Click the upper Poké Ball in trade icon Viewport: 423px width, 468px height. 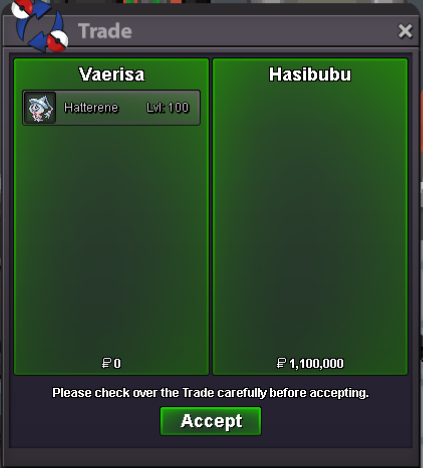(x=22, y=9)
